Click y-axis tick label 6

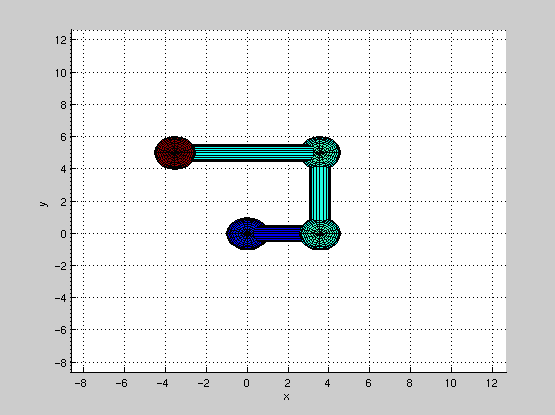click(x=63, y=137)
